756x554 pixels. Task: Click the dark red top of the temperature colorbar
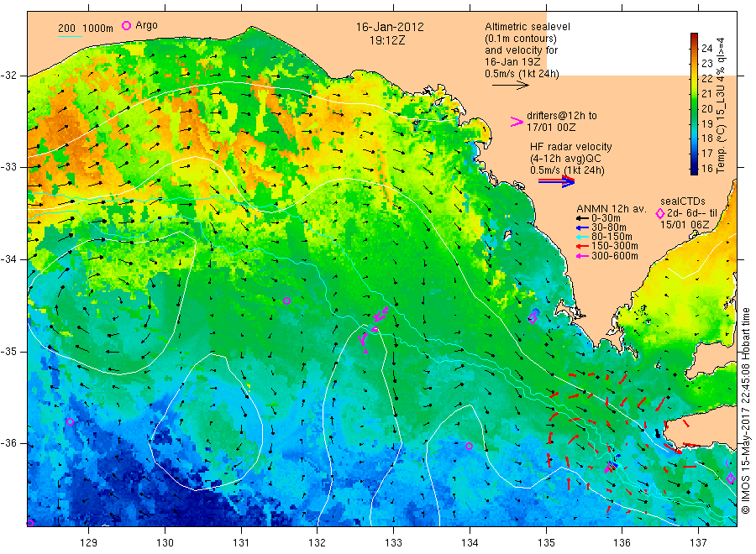point(694,38)
